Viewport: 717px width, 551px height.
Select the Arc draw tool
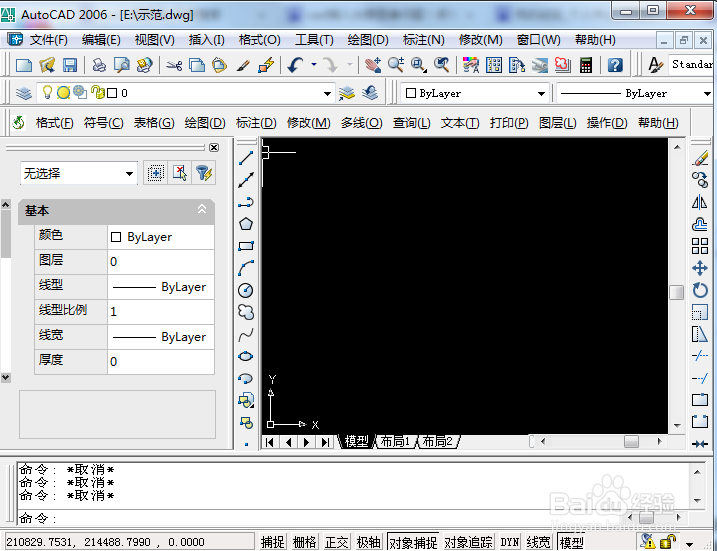click(x=246, y=268)
